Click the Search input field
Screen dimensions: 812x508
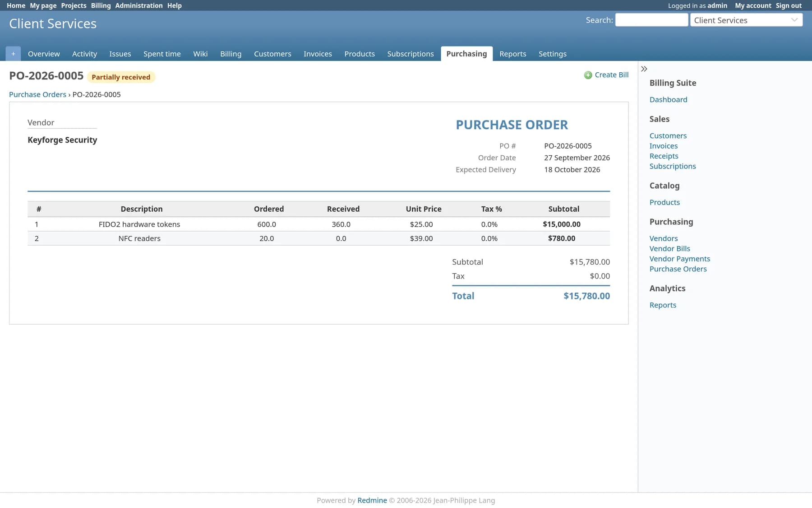tap(651, 20)
